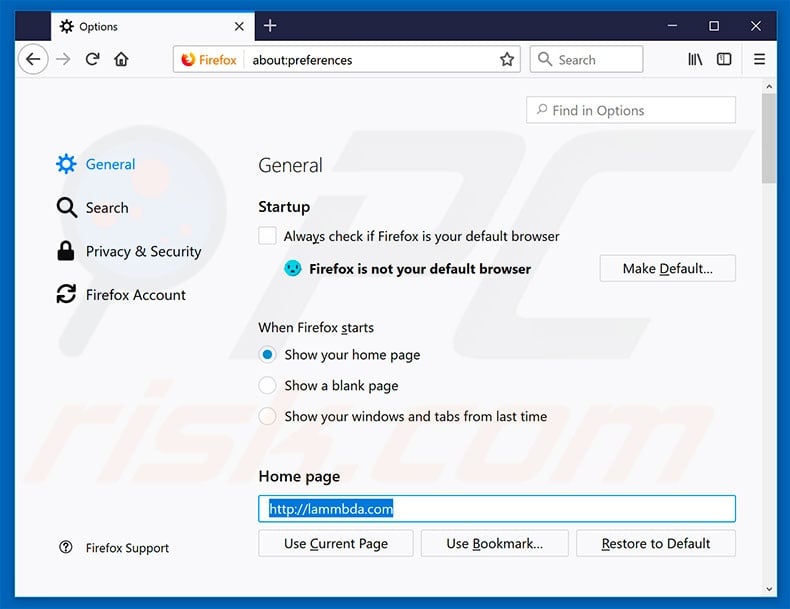
Task: Minimize the Firefox window
Action: (672, 26)
